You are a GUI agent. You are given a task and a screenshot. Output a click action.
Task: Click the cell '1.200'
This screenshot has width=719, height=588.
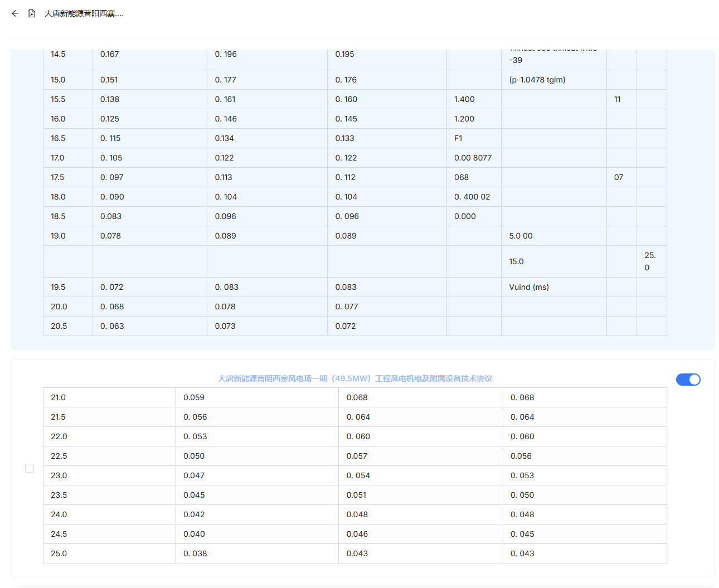[x=474, y=119]
